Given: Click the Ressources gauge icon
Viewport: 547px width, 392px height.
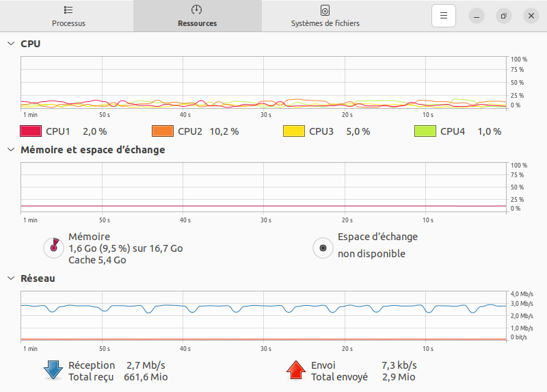Looking at the screenshot, I should (x=197, y=10).
